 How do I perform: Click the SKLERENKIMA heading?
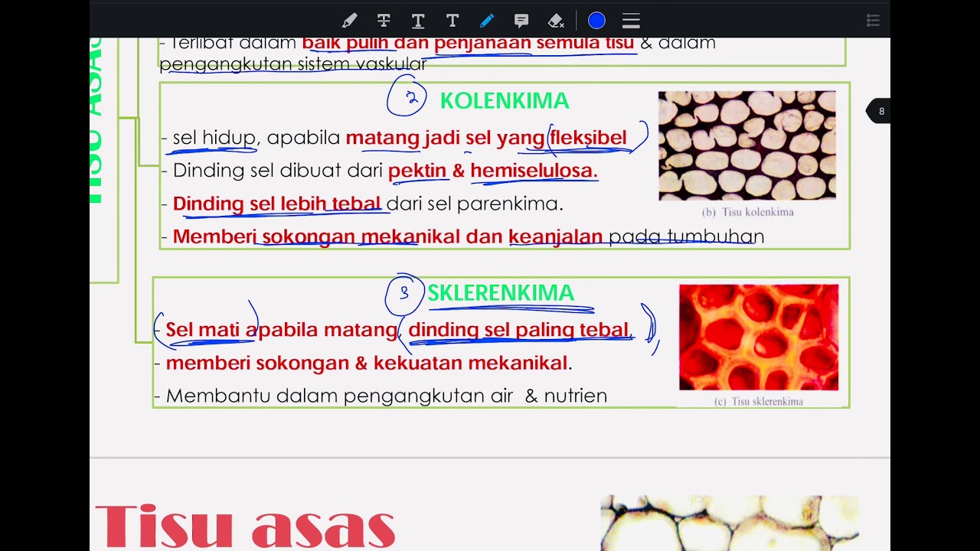click(x=501, y=293)
